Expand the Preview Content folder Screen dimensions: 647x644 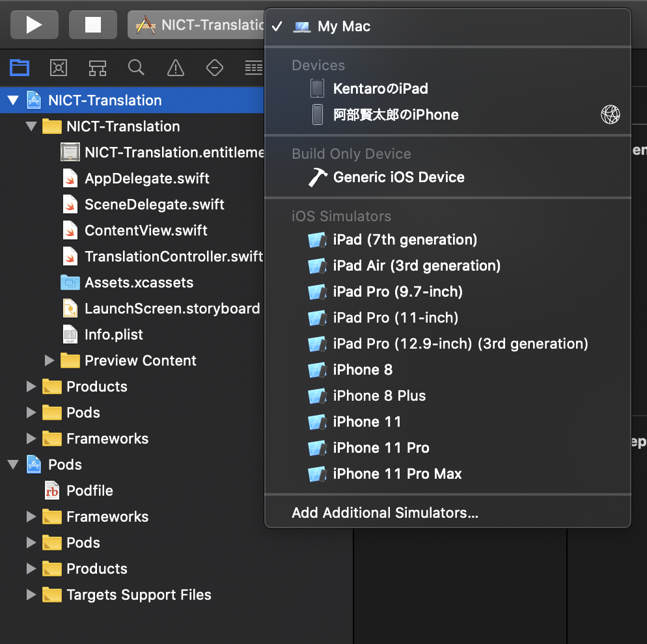49,360
